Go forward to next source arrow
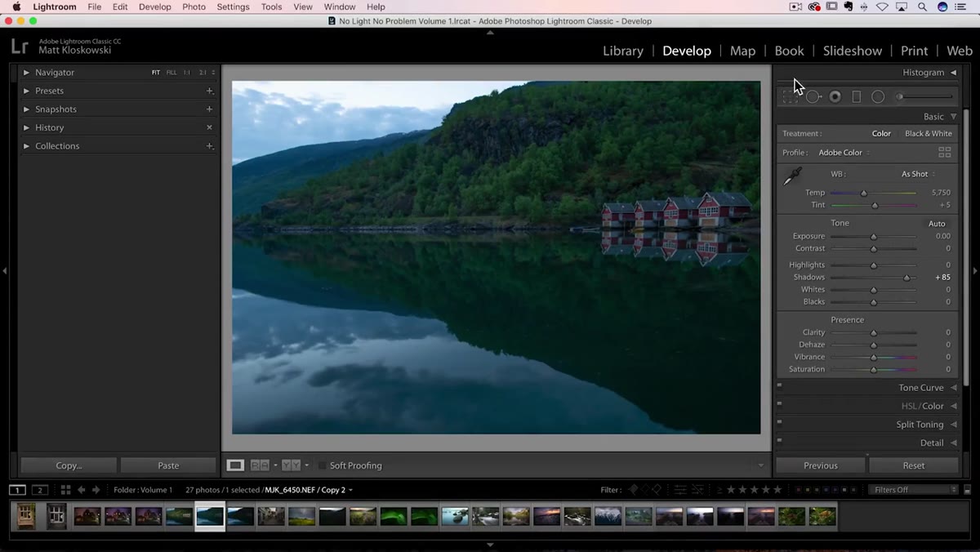Image resolution: width=980 pixels, height=552 pixels. click(x=96, y=490)
